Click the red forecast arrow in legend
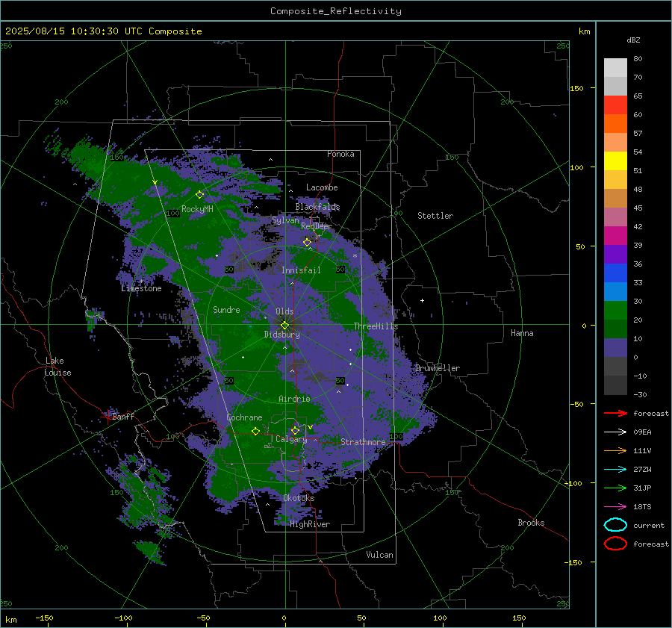Image resolution: width=672 pixels, height=628 pixels. (x=615, y=413)
